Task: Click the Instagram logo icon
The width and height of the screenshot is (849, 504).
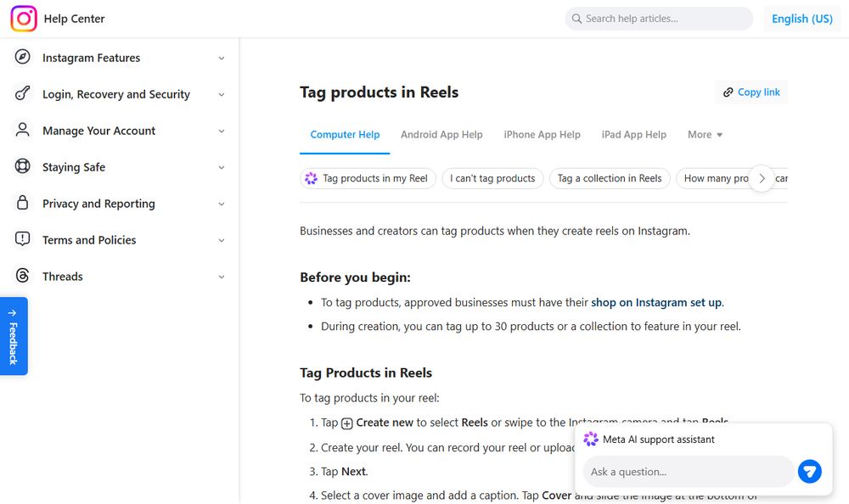Action: tap(23, 19)
